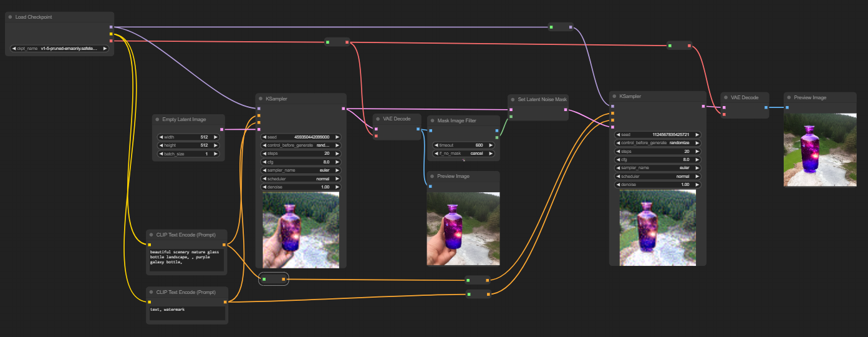Click the title of the VAE Decode beside Mask Image Filter
Screen dimensions: 868x337
(397, 119)
